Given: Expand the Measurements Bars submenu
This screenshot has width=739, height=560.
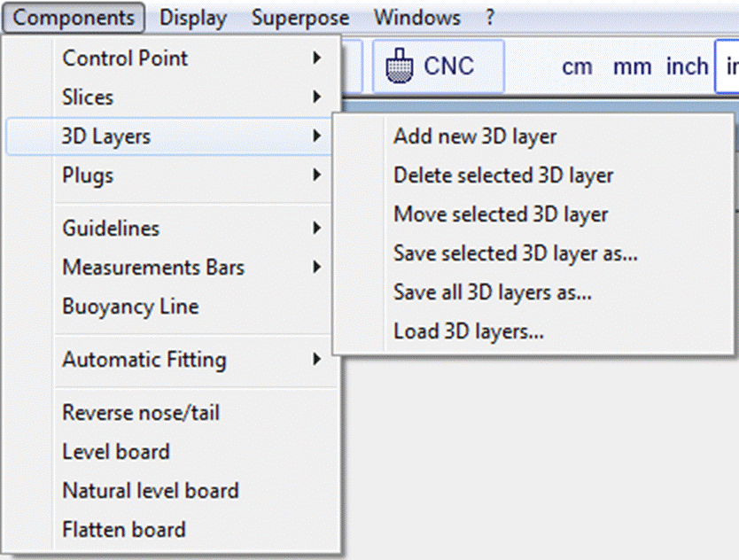Looking at the screenshot, I should click(153, 268).
